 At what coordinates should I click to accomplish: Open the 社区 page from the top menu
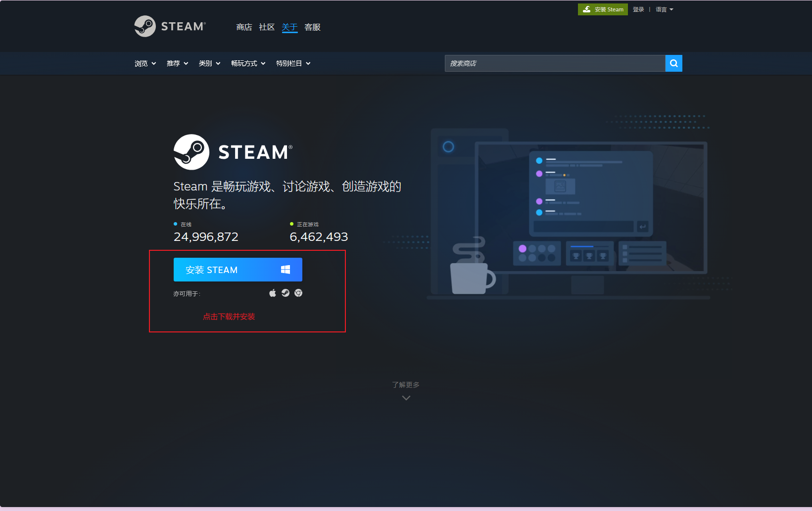coord(267,27)
